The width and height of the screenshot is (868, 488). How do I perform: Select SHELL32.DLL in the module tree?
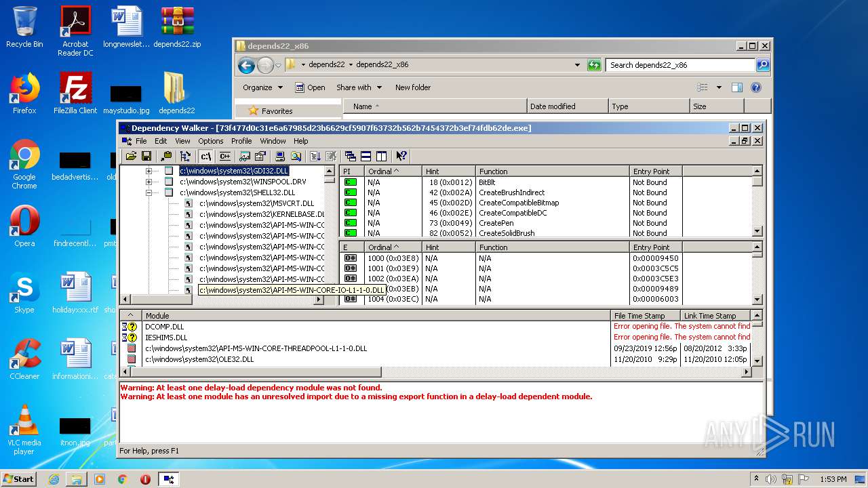click(237, 192)
